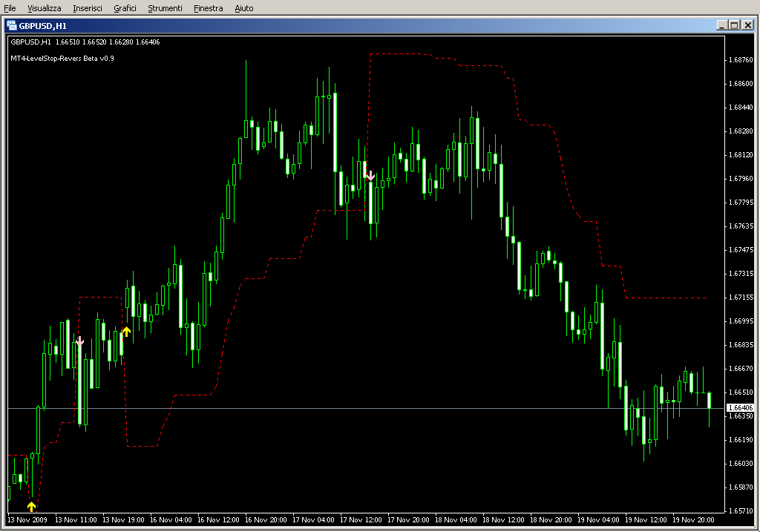Click the 13 Nov 2009 time label
Image resolution: width=760 pixels, height=532 pixels.
[27, 520]
